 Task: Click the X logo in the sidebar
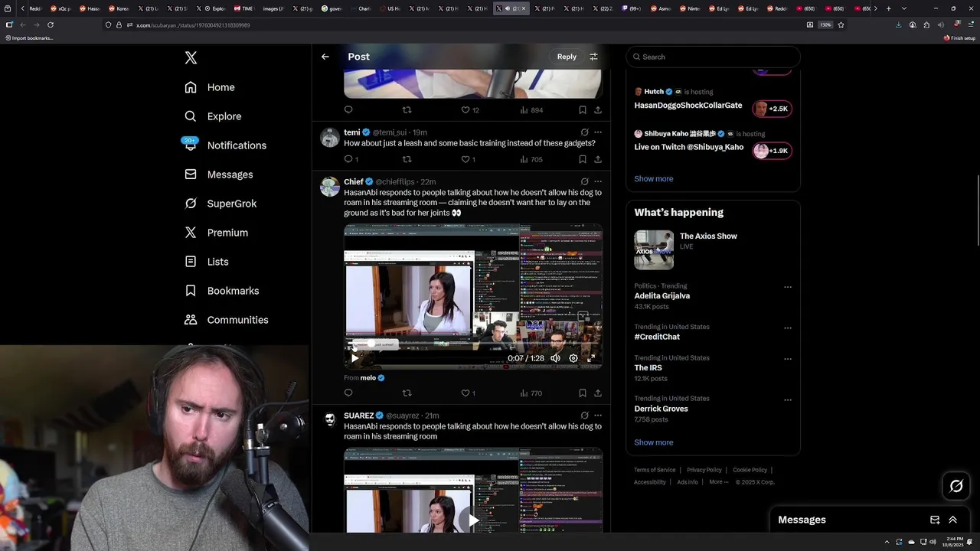click(x=191, y=57)
